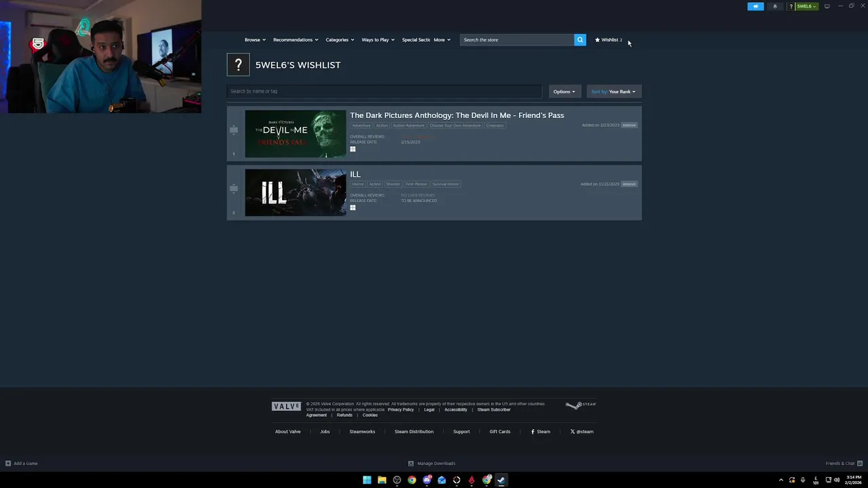Click Windows platform icon under Devil In Me
Screen dimensions: 868x488
pyautogui.click(x=353, y=149)
